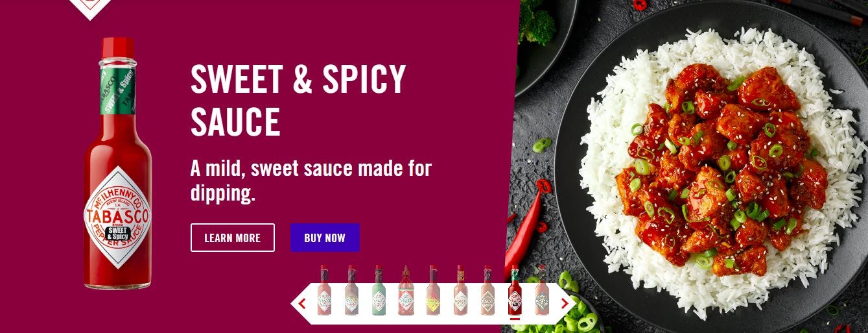This screenshot has width=868, height=333.
Task: Click the Tabasco diamond logo at top
Action: [90, 8]
